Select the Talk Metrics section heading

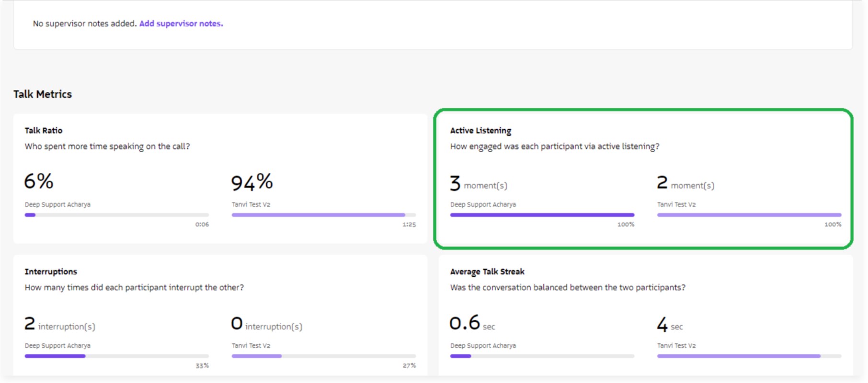pos(43,94)
